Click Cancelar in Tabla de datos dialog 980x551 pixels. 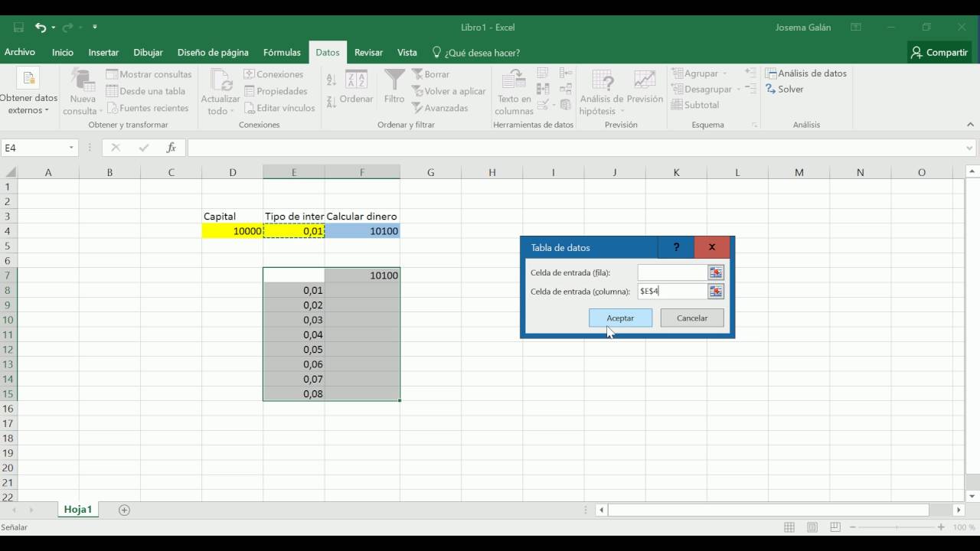(692, 318)
